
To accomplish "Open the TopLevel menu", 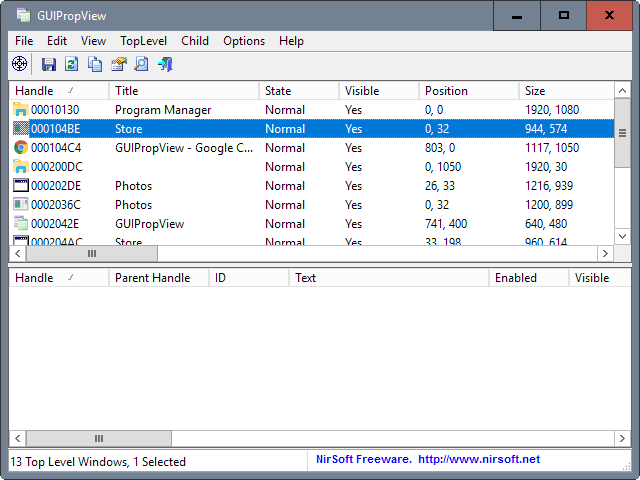I will pos(143,41).
